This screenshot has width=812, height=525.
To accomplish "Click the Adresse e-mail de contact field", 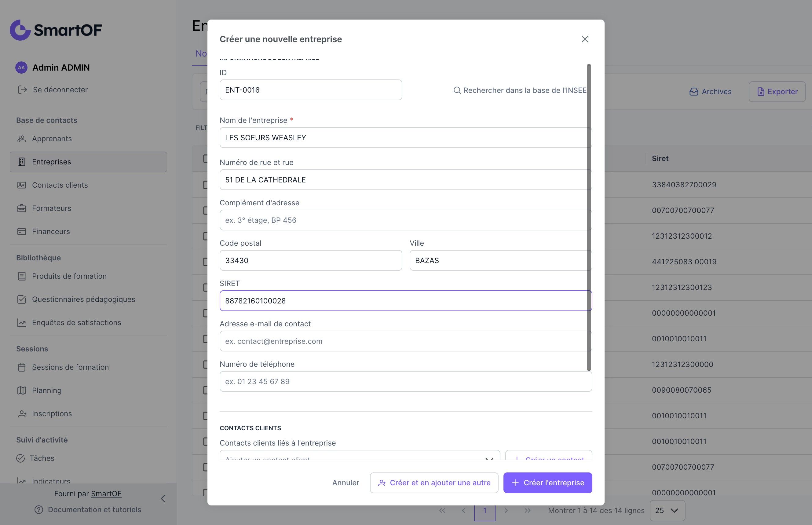I will [x=405, y=341].
